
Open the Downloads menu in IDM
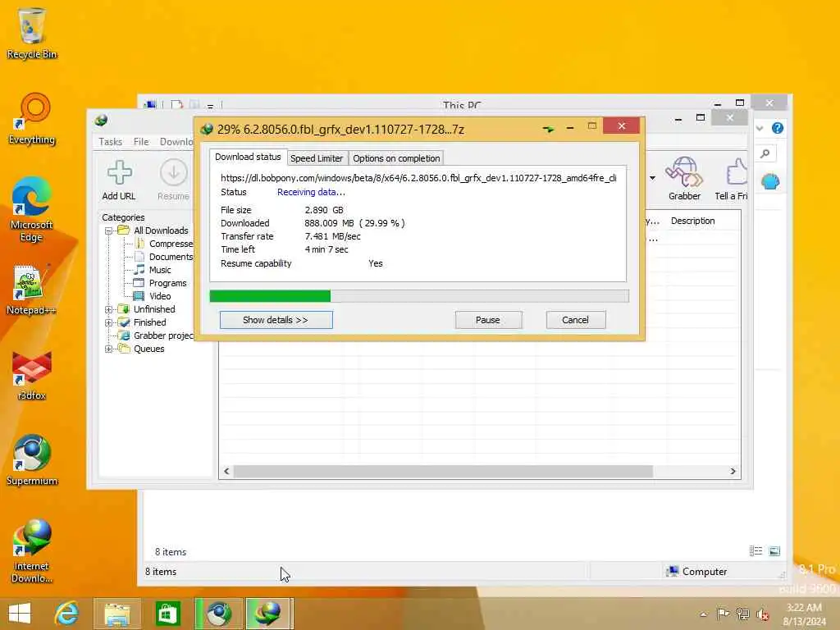point(176,142)
